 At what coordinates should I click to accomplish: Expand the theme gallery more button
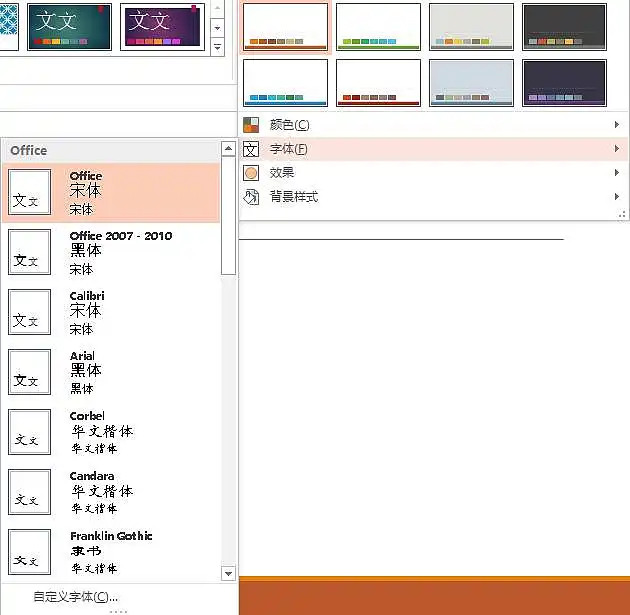click(x=217, y=47)
